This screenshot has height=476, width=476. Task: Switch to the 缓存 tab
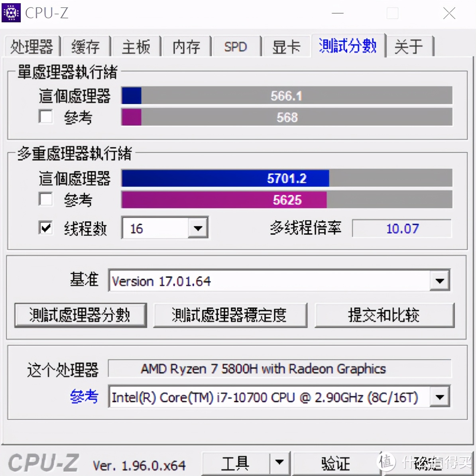(x=86, y=46)
